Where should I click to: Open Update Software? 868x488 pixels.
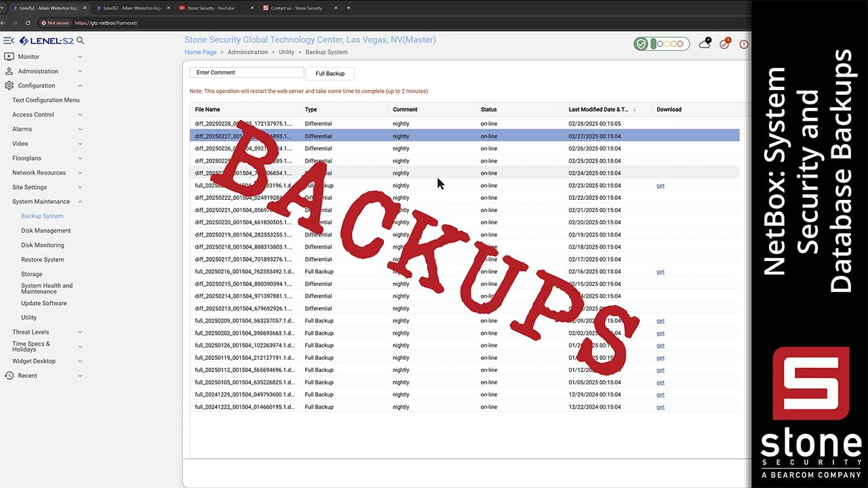pos(44,304)
